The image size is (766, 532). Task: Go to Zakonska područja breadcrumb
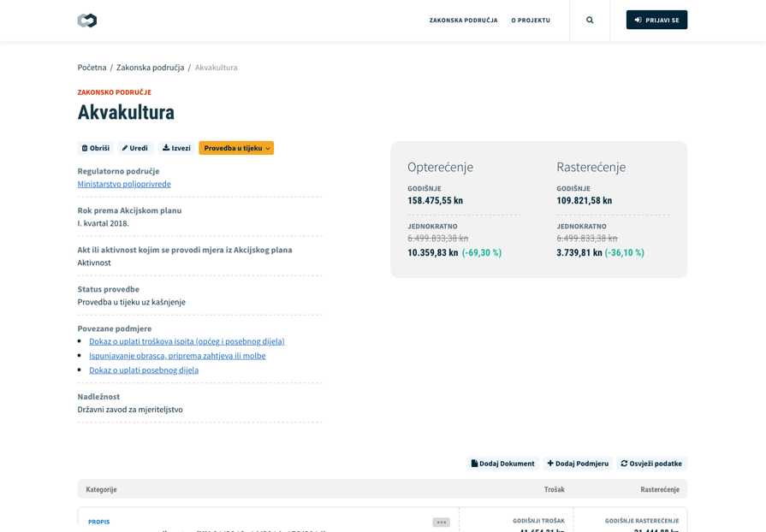tap(150, 68)
